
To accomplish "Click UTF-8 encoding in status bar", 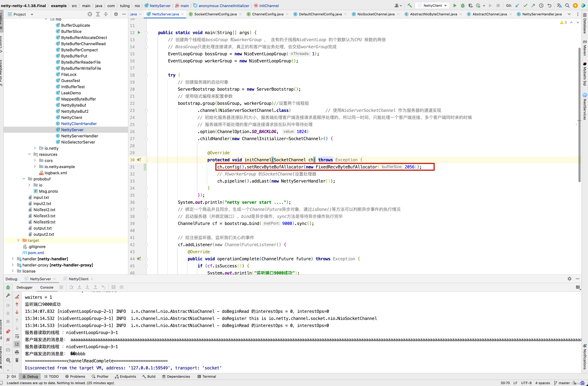I will [526, 383].
